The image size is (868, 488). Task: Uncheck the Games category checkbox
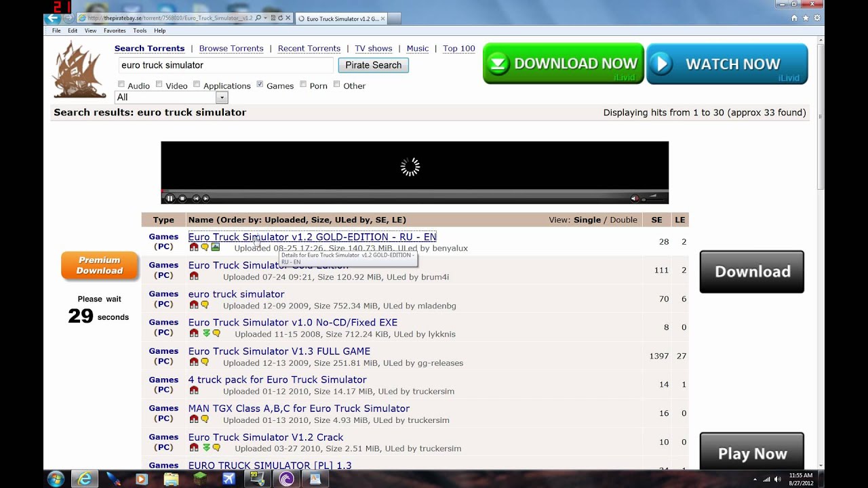click(x=260, y=85)
